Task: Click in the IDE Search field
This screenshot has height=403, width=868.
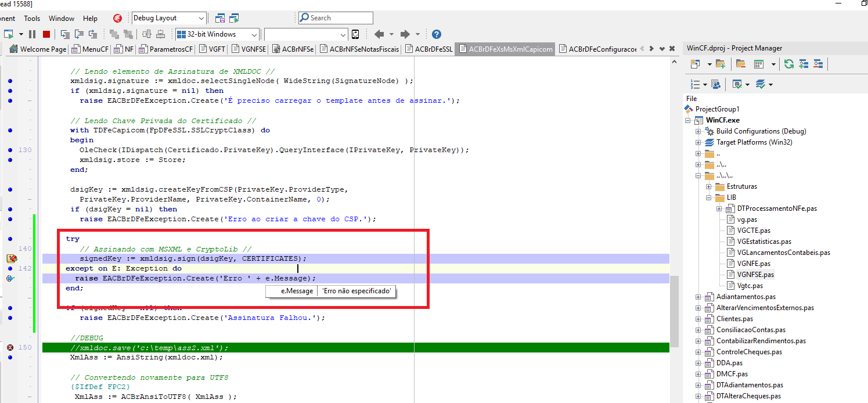Action: [336, 18]
